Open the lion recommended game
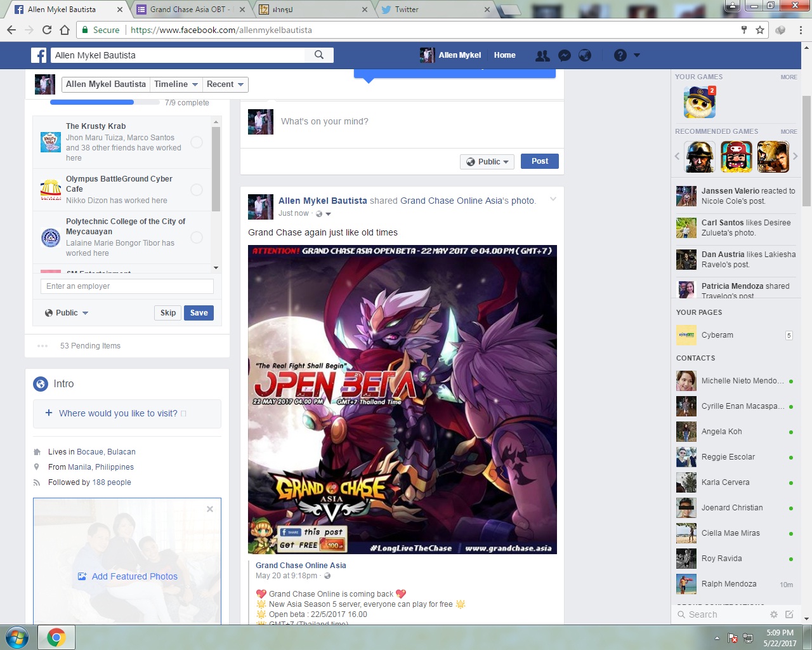The width and height of the screenshot is (812, 650). tap(773, 157)
